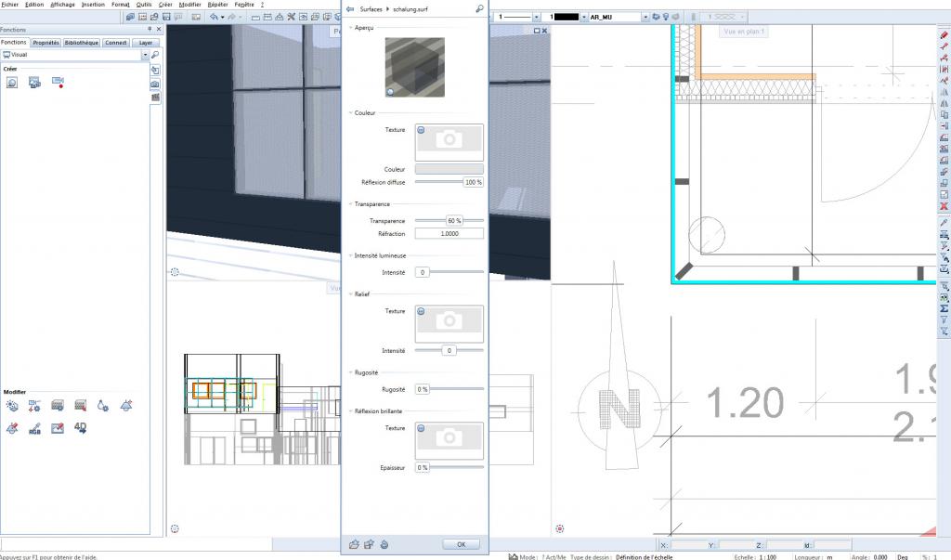Screen dimensions: 951x560
Task: Click the X coordinate field in the status bar
Action: click(x=688, y=545)
